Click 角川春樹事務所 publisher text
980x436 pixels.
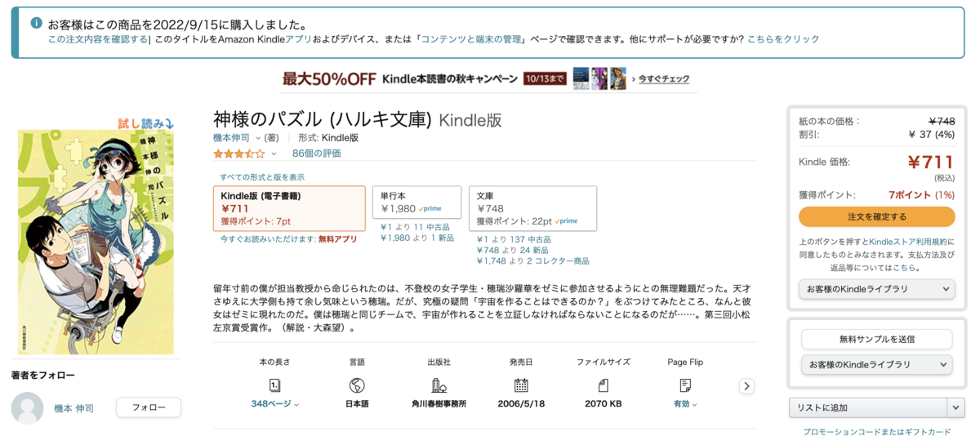point(439,404)
